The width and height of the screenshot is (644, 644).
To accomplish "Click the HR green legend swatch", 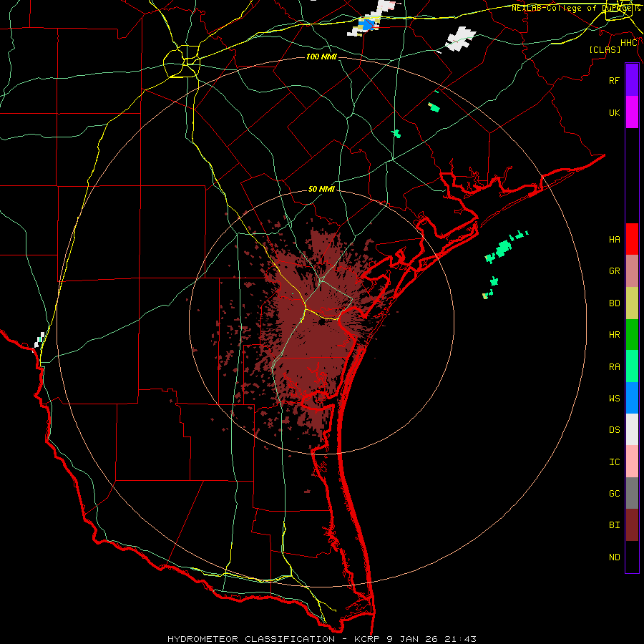I will point(632,335).
